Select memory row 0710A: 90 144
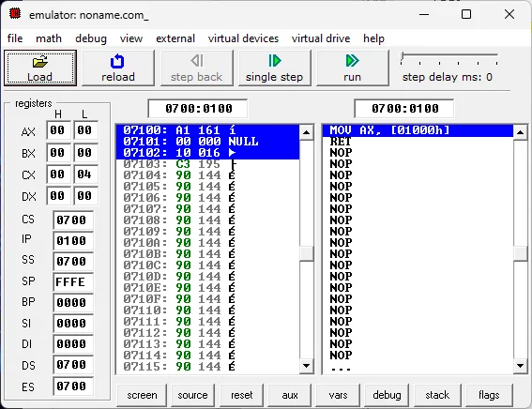This screenshot has height=409, width=532. (207, 243)
